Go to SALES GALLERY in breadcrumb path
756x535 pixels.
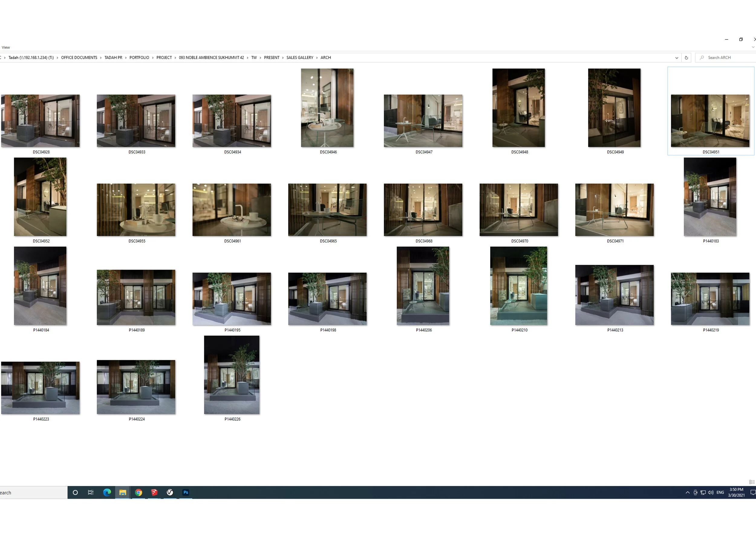pos(300,58)
